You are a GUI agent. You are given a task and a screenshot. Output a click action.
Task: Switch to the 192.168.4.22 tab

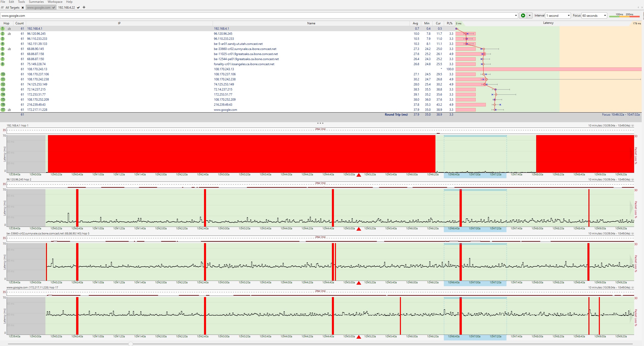pos(66,8)
